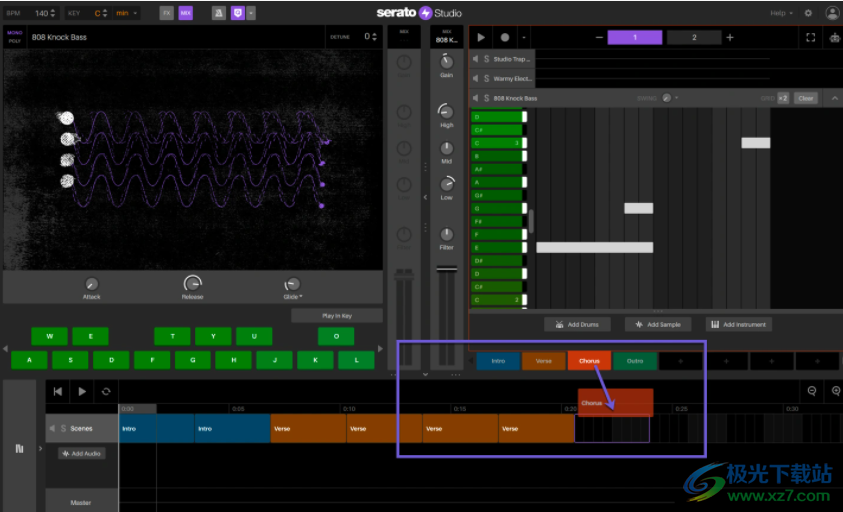Screen dimensions: 843x512
Task: Open dropdown arrow next to shield icon
Action: [x=251, y=13]
